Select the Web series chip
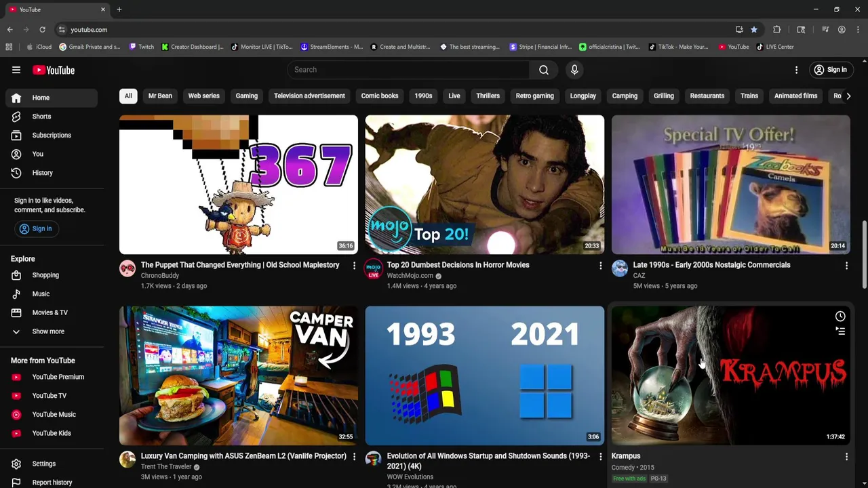This screenshot has height=488, width=868. pos(204,96)
